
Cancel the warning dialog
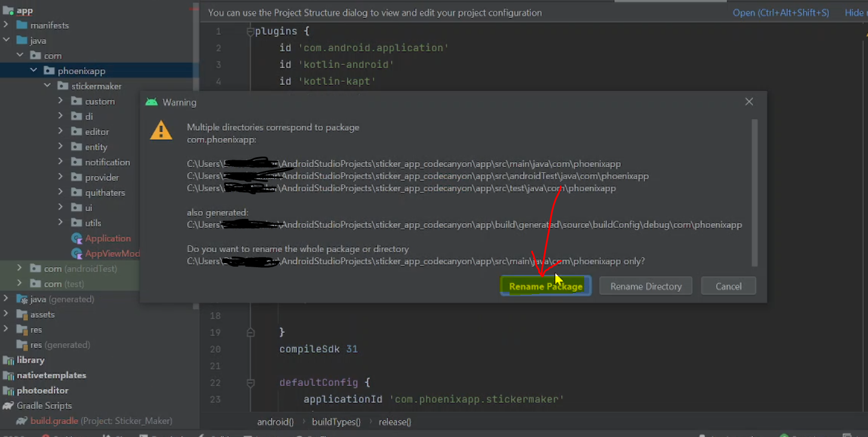[728, 286]
